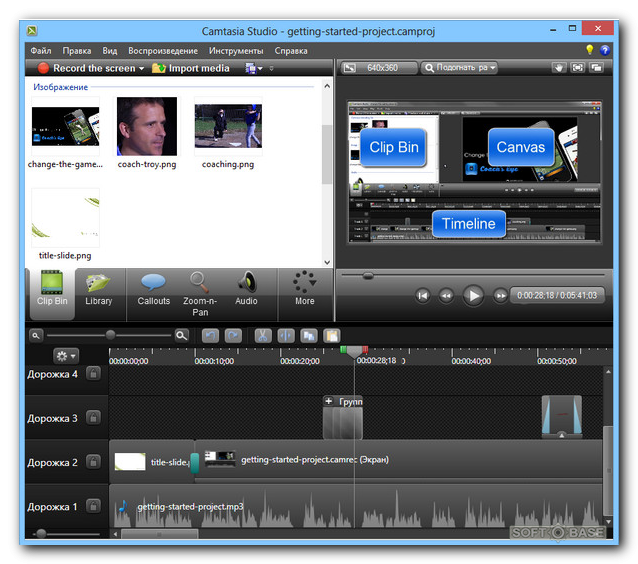Select title-slide clip on track 2
Screen dimensions: 638x564
(x=152, y=461)
